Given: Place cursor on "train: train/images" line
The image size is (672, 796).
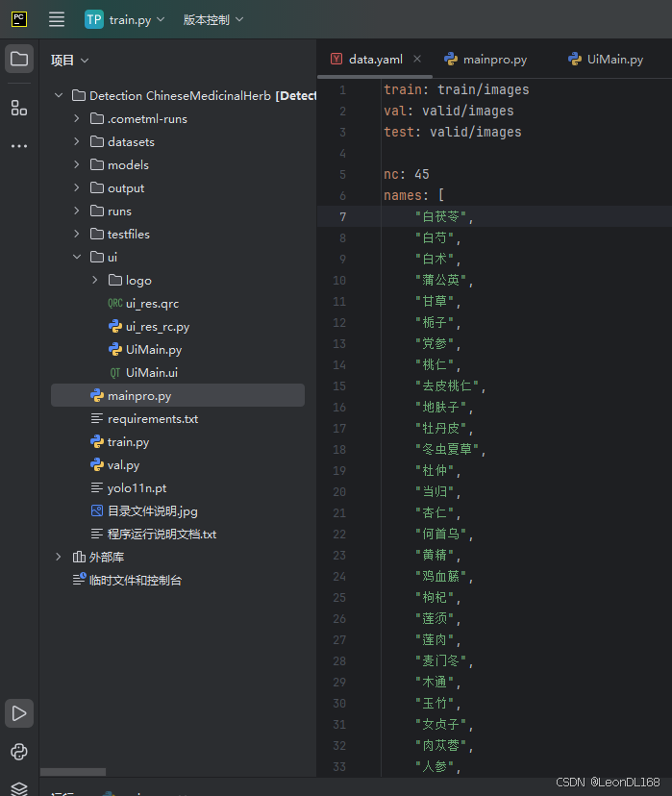Looking at the screenshot, I should pos(457,89).
